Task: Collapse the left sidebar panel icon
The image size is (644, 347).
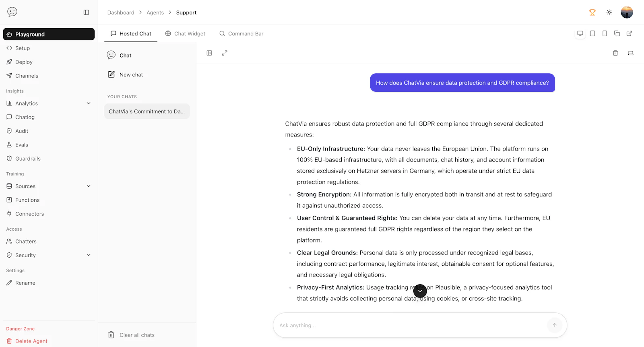Action: click(86, 12)
